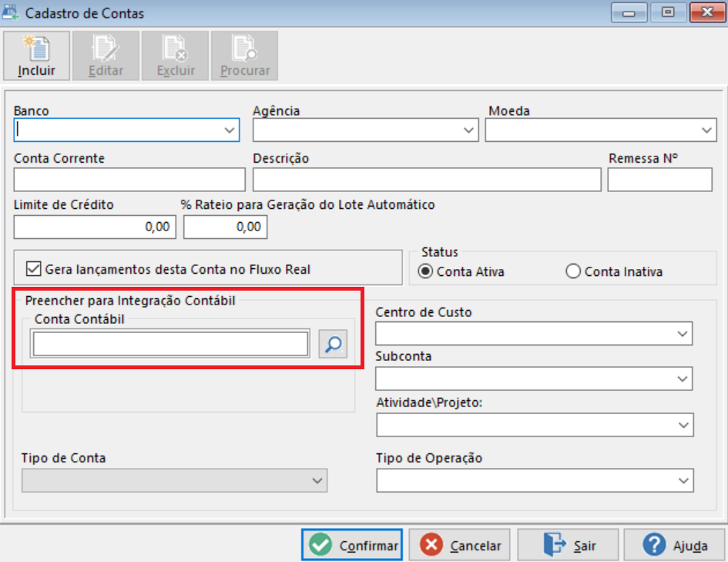Click the Confirmar button
The height and width of the screenshot is (562, 728).
(x=352, y=545)
